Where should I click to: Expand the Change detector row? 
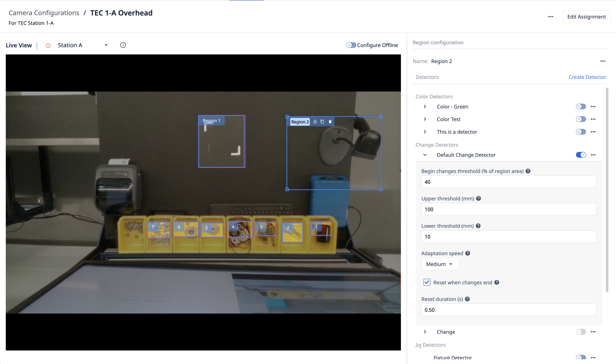(x=425, y=332)
